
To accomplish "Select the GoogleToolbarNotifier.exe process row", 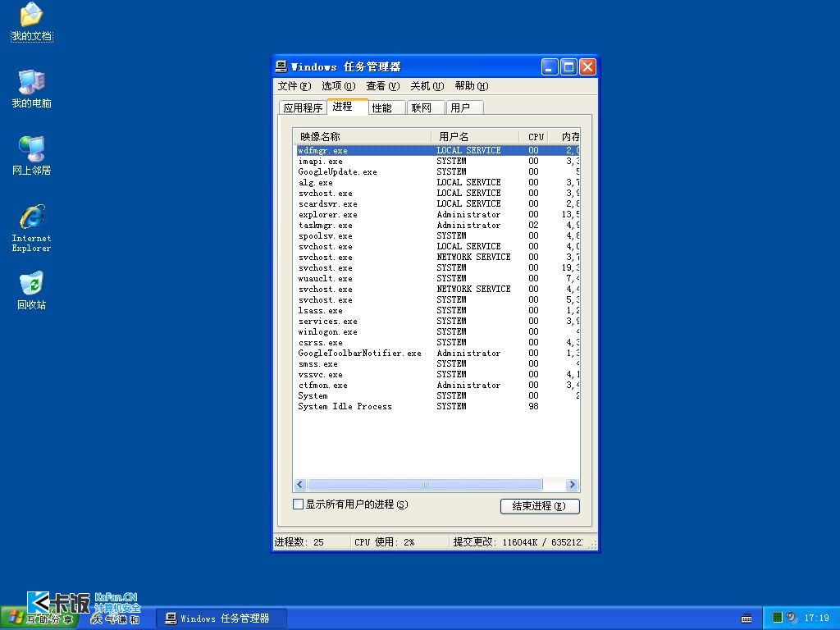I will click(437, 353).
